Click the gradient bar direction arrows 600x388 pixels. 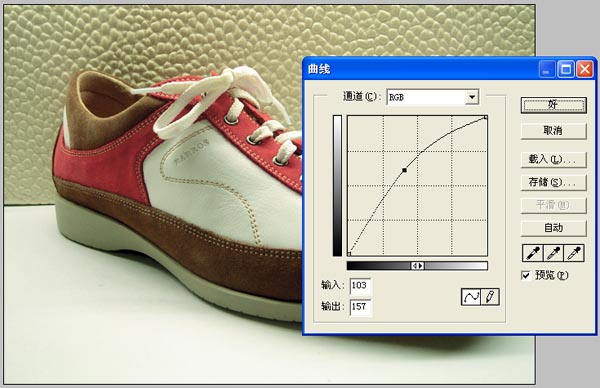pyautogui.click(x=417, y=266)
